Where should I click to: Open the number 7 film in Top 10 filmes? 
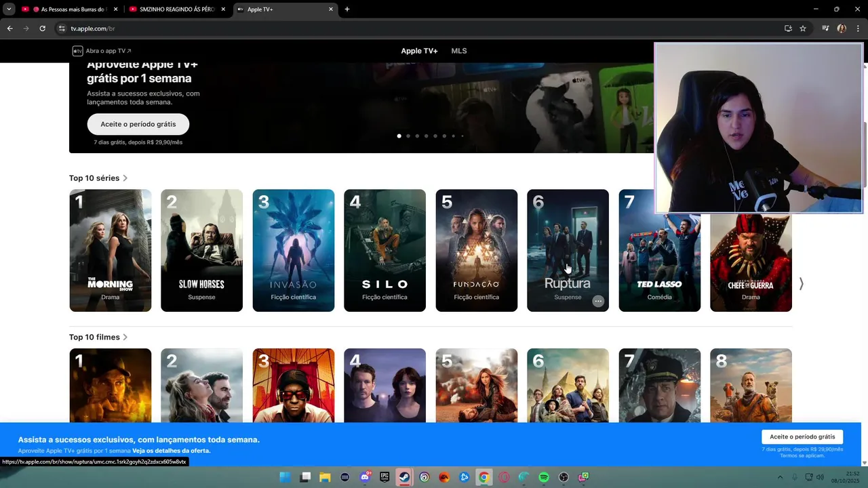click(660, 385)
